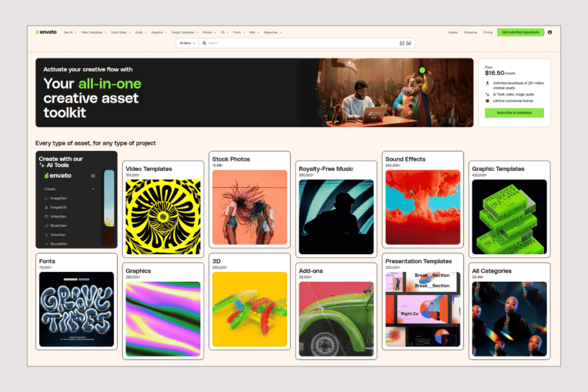Click the Create with our AI Tools heading
Image resolution: width=588 pixels, height=392 pixels.
pos(61,162)
